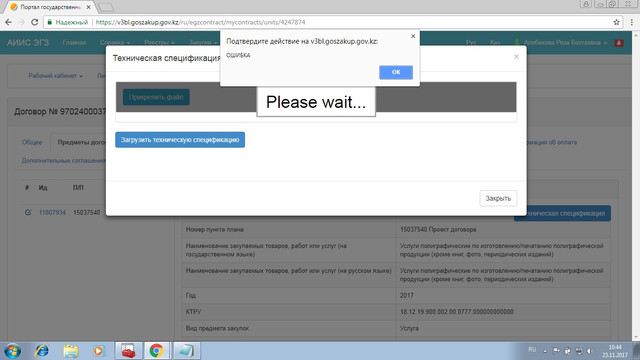Close the browser alert with its X

413,36
